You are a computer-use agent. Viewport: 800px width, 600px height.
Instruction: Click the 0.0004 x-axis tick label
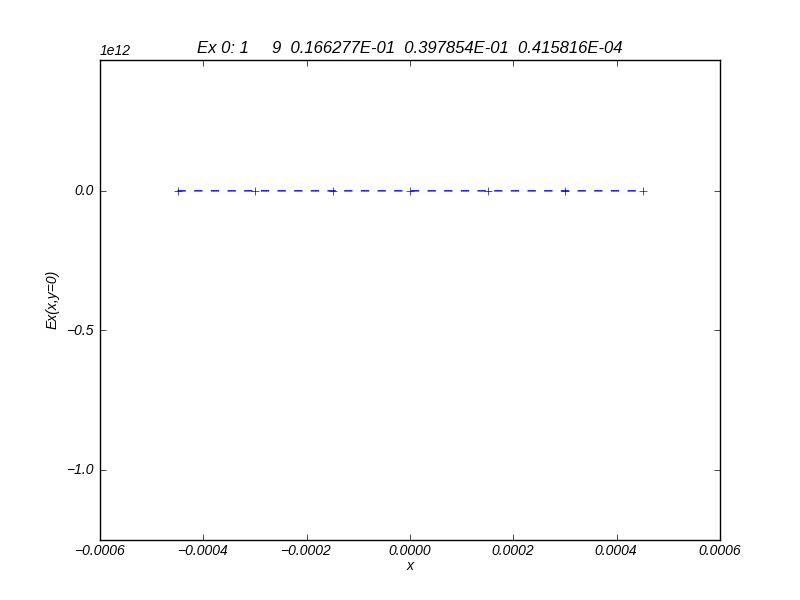point(617,550)
